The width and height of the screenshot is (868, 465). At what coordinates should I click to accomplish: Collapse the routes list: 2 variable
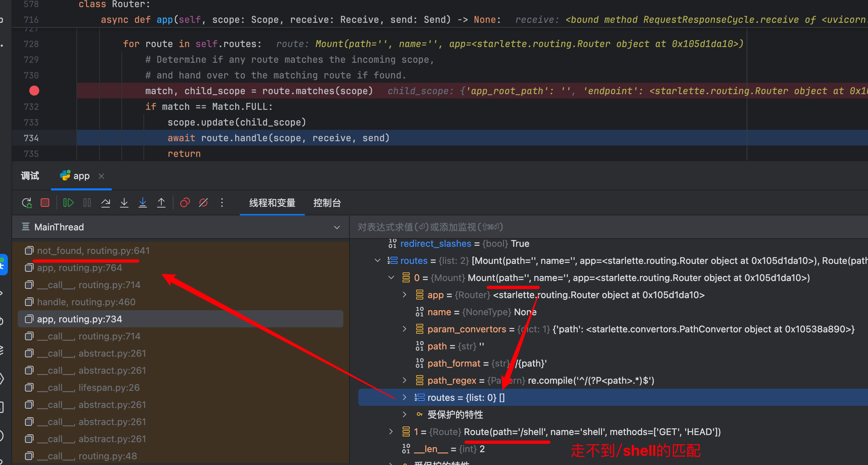[x=378, y=261]
